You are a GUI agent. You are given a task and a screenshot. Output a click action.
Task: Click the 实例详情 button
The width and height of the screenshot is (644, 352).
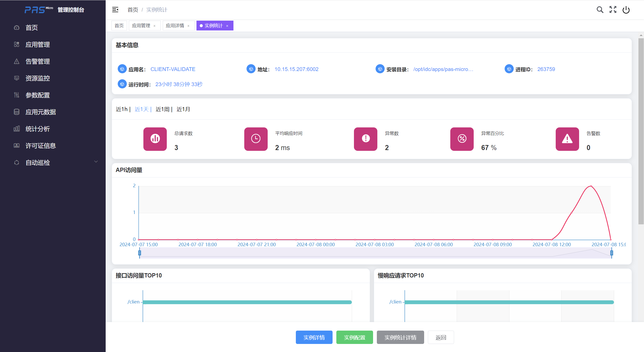click(314, 337)
